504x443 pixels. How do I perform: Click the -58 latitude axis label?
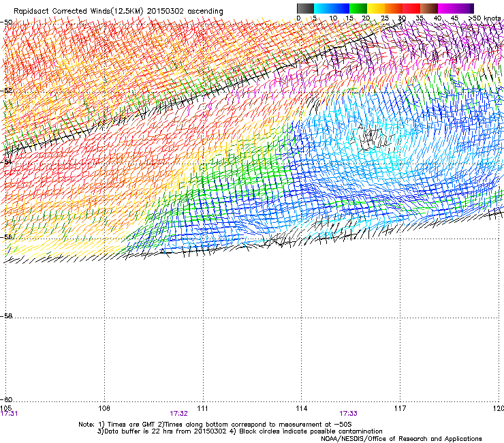[x=6, y=316]
